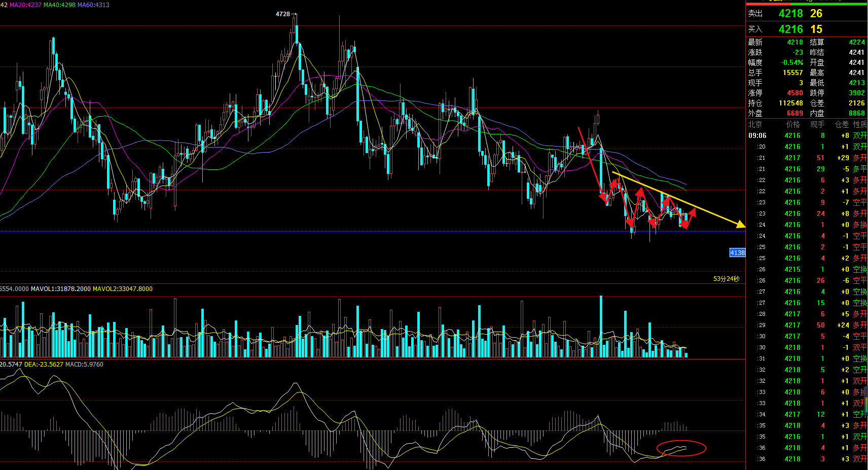
Task: Click the 性质 column header
Action: pyautogui.click(x=860, y=124)
